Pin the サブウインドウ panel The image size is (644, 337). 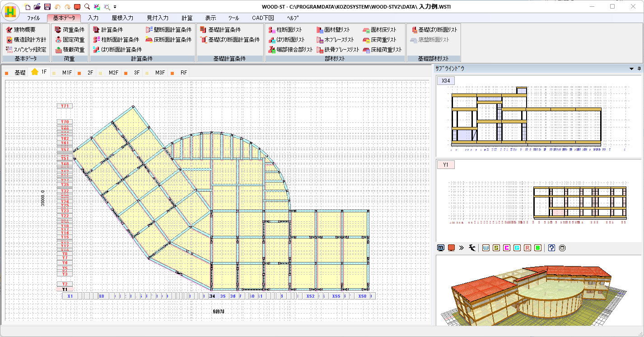tap(638, 69)
